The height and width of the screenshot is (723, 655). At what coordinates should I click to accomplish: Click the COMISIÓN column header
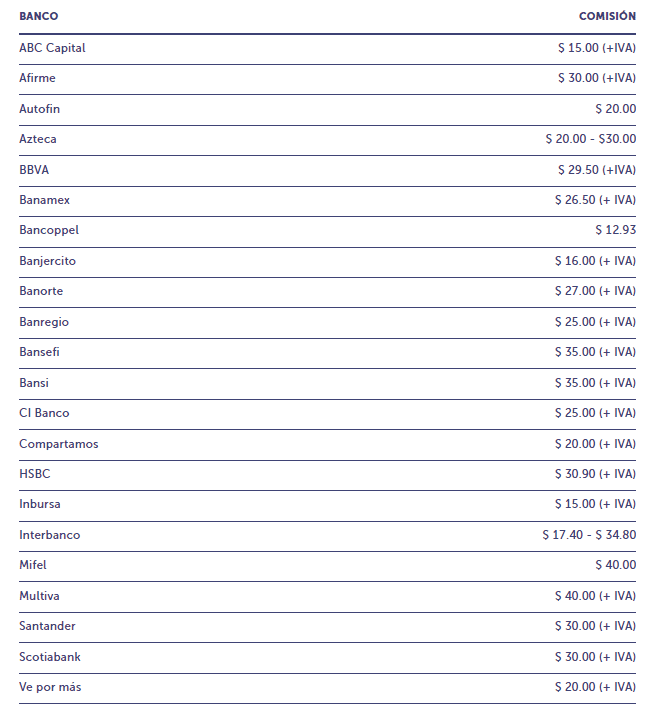607,17
